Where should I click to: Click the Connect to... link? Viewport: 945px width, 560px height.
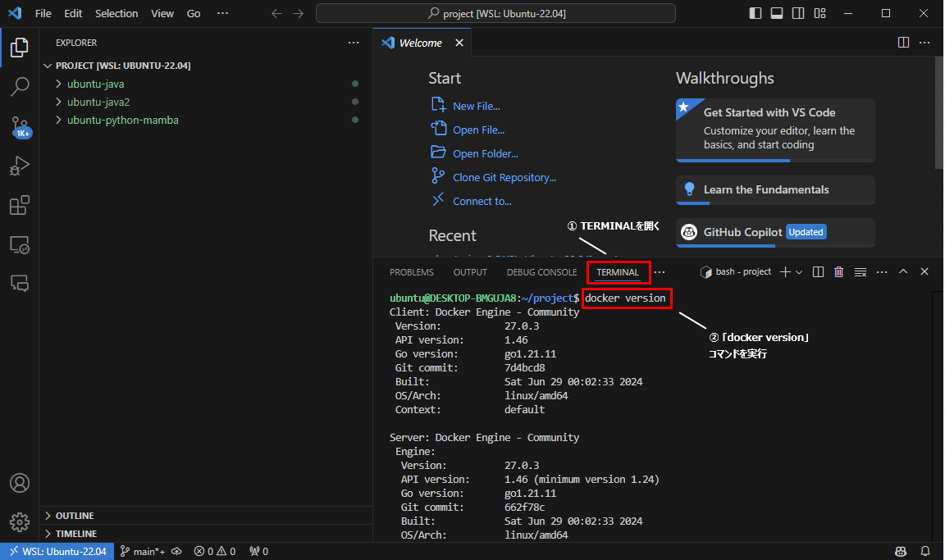[x=482, y=201]
